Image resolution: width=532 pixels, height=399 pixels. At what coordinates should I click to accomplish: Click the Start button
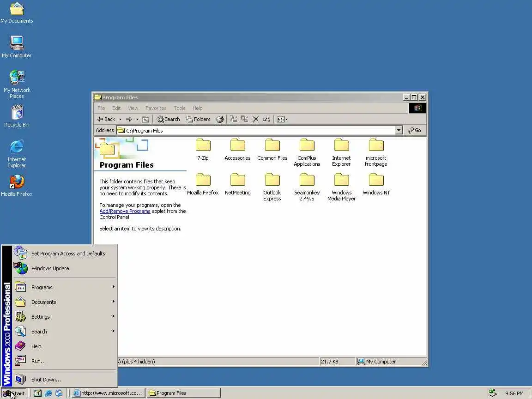[x=13, y=393]
